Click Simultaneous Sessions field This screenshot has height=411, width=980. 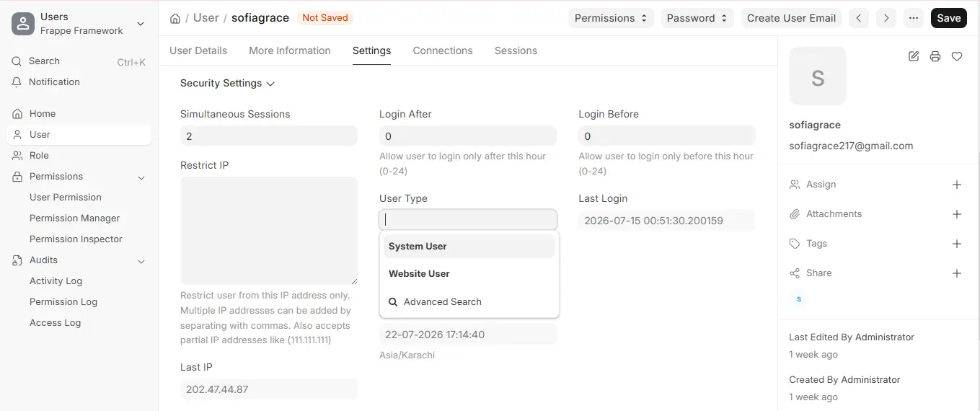pyautogui.click(x=269, y=136)
